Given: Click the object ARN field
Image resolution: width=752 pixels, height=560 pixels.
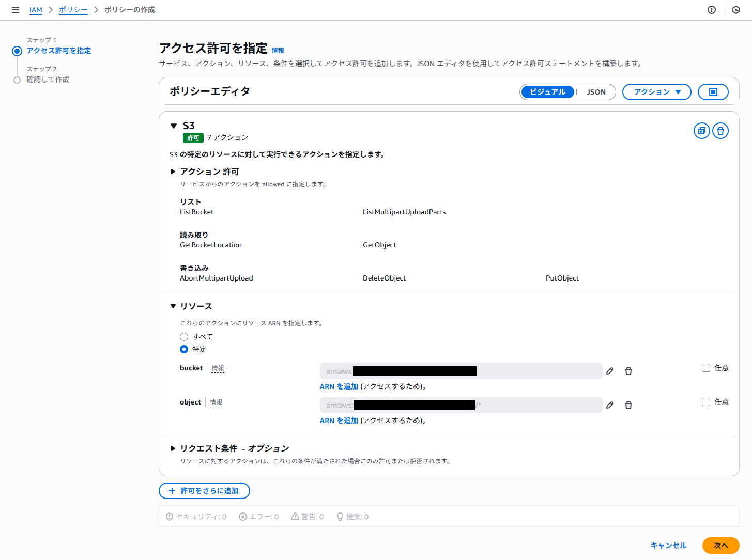Looking at the screenshot, I should pos(461,405).
